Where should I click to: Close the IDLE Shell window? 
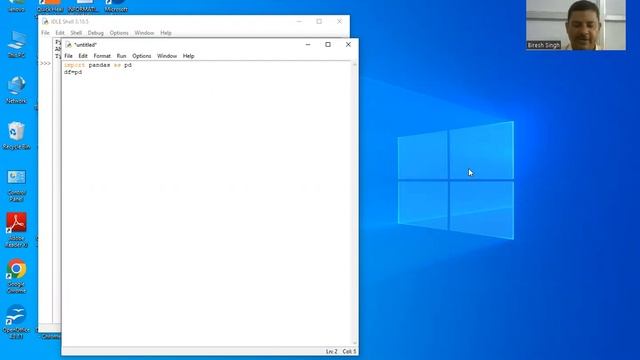[x=339, y=21]
